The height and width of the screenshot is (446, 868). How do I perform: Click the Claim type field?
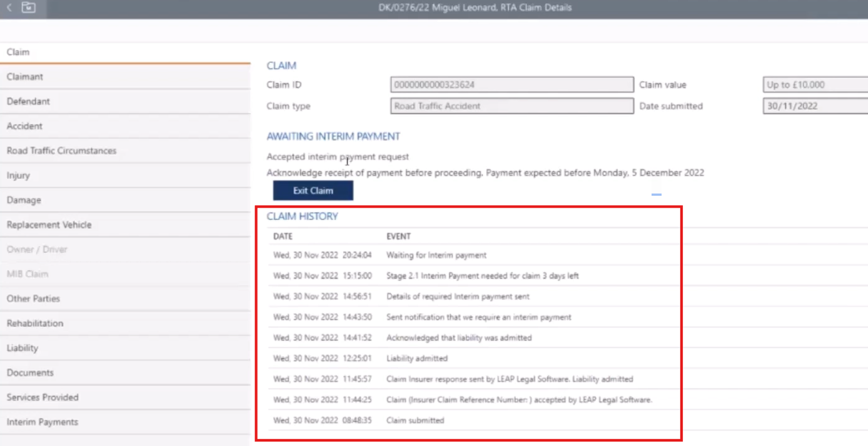(x=511, y=106)
